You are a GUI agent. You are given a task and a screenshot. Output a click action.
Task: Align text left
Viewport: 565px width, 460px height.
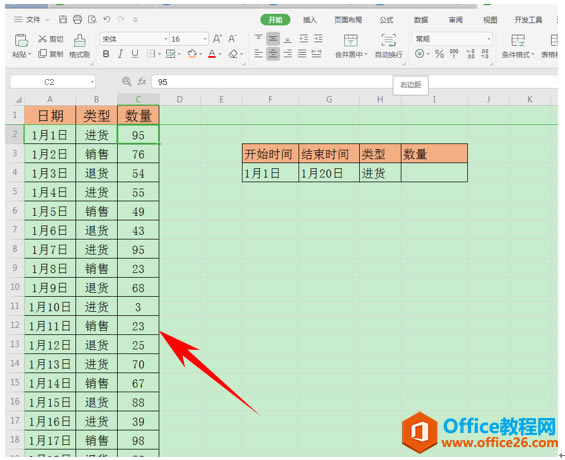(258, 54)
